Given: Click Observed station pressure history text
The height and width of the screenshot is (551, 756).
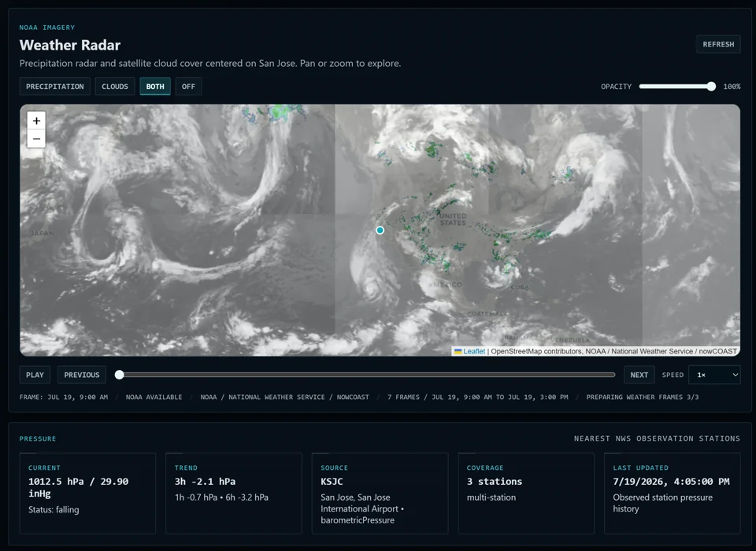Looking at the screenshot, I should pyautogui.click(x=662, y=503).
